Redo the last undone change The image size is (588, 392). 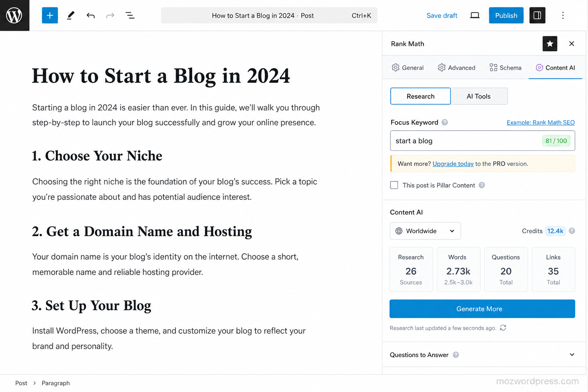click(110, 15)
